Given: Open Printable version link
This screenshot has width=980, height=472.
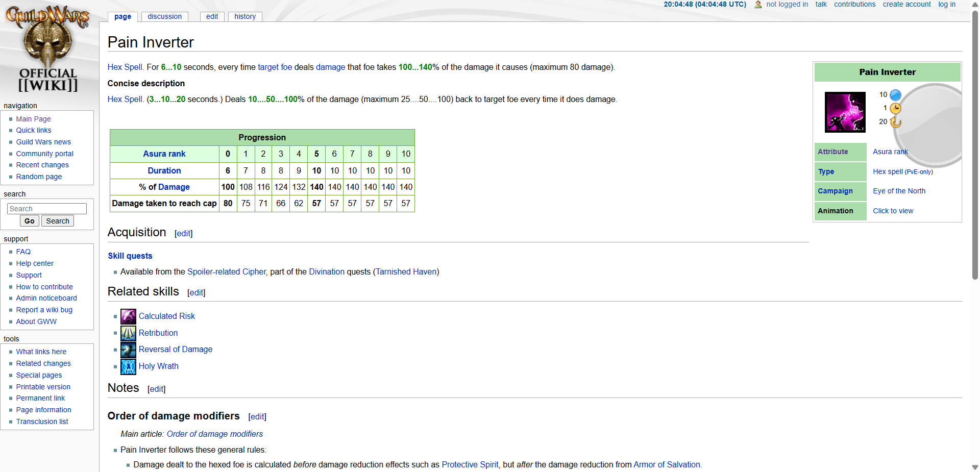Looking at the screenshot, I should [43, 387].
